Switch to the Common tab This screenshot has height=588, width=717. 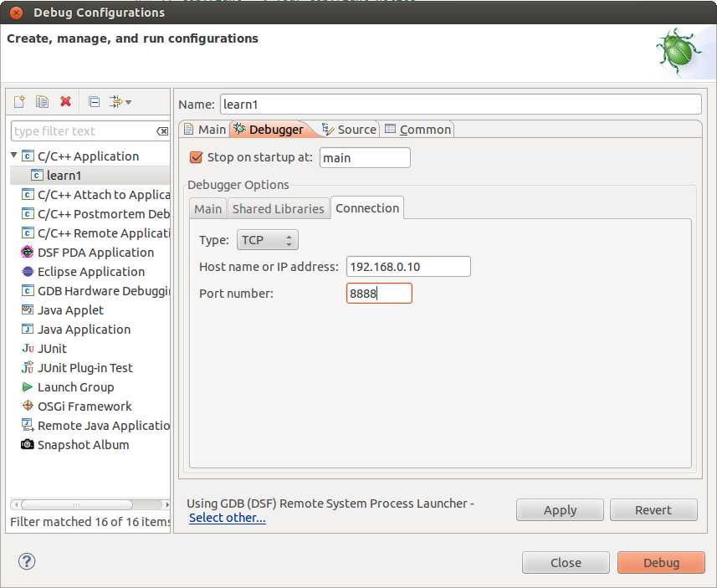417,130
